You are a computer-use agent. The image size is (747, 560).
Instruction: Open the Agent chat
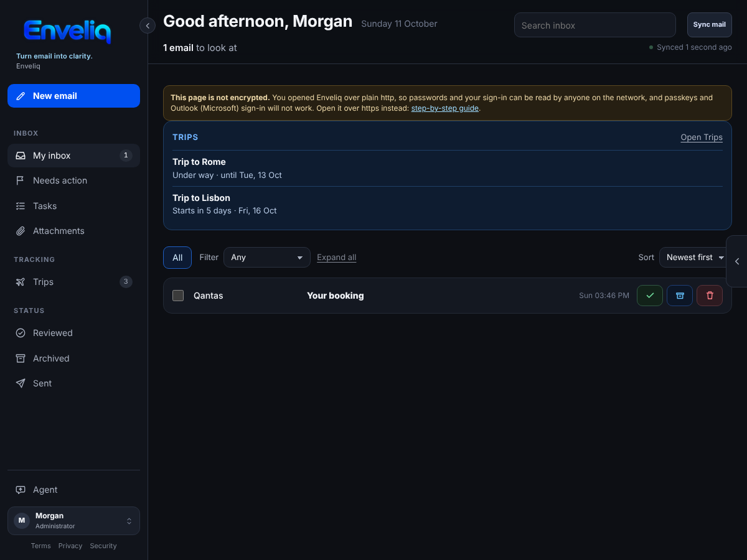tap(73, 490)
